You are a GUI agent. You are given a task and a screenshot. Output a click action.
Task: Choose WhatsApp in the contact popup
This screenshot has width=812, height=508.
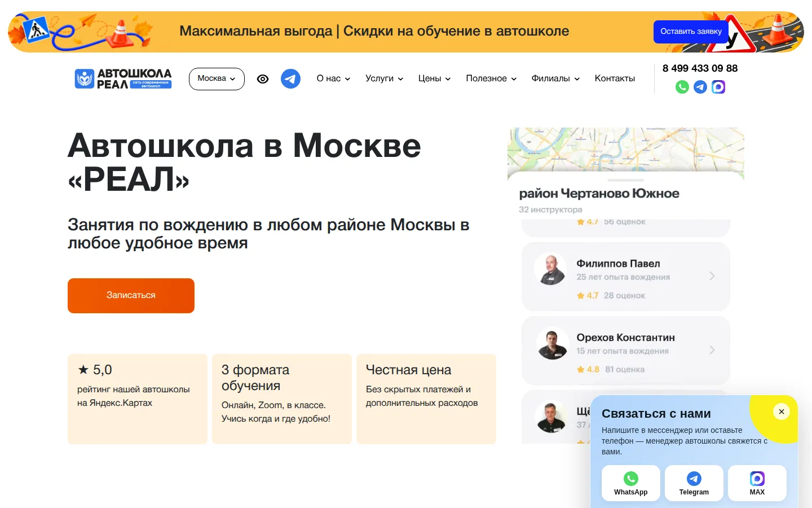631,483
